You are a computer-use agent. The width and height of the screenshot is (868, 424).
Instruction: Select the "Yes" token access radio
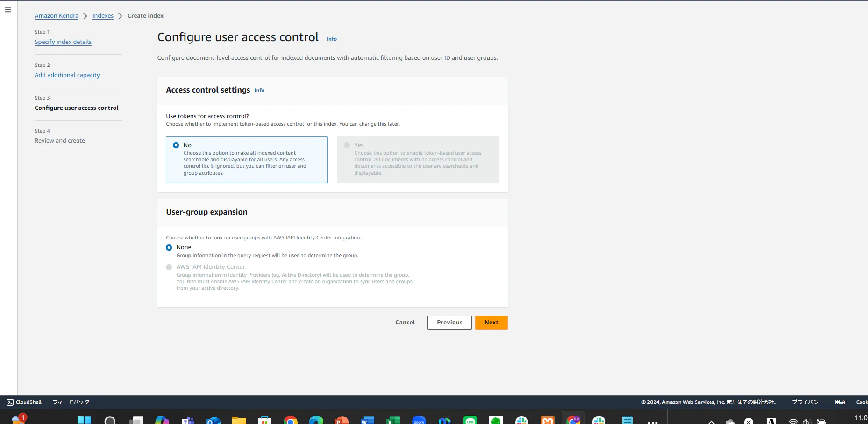pos(347,145)
